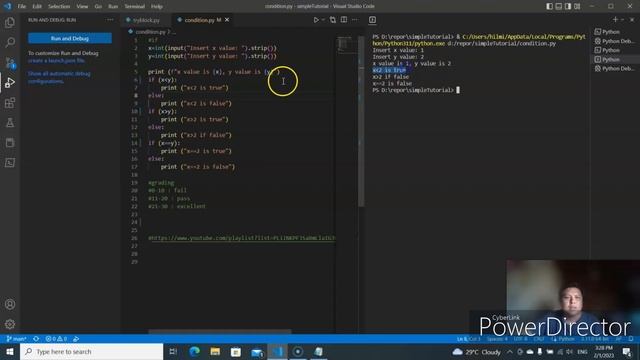The image size is (640, 360).
Task: Select the highlighted Python terminal entry
Action: tap(613, 60)
